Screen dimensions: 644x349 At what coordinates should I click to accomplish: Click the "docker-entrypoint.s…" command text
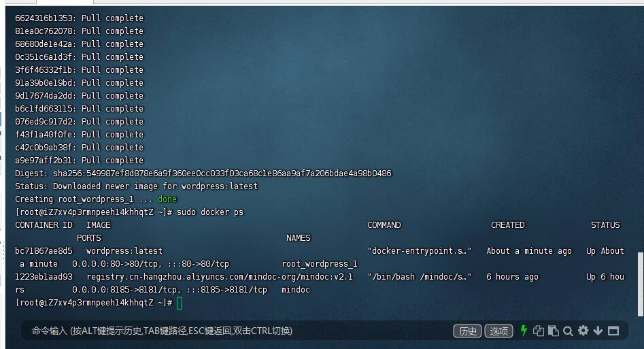(420, 251)
